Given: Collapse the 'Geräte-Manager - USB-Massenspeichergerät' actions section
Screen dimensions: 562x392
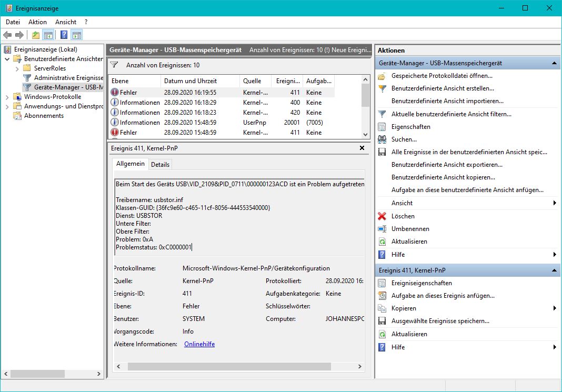Looking at the screenshot, I should tap(554, 63).
